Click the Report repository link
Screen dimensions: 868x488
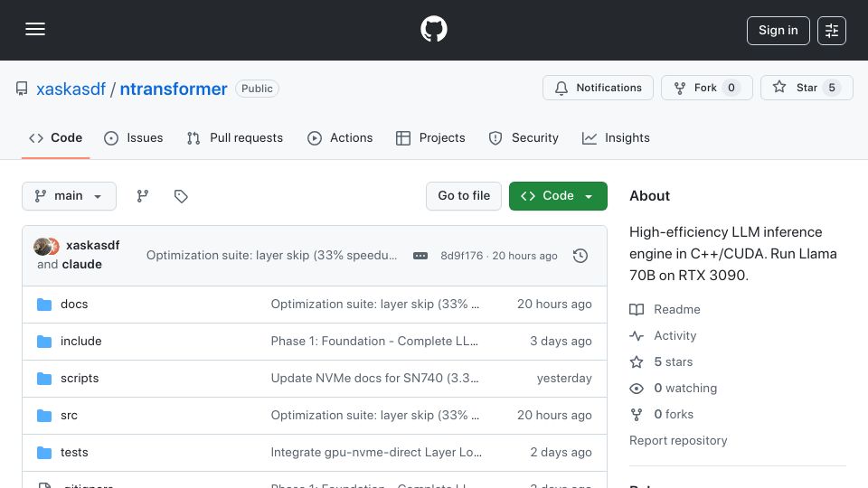tap(678, 440)
